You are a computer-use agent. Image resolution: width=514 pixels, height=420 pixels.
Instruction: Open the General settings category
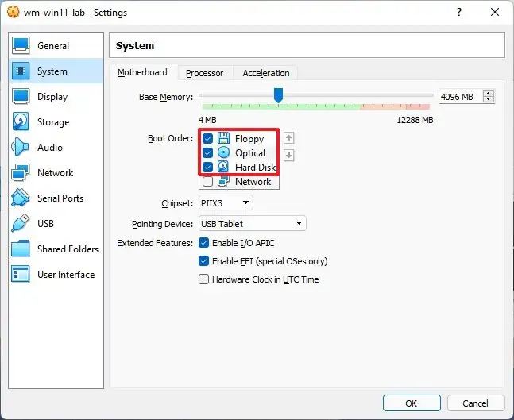[x=56, y=45]
